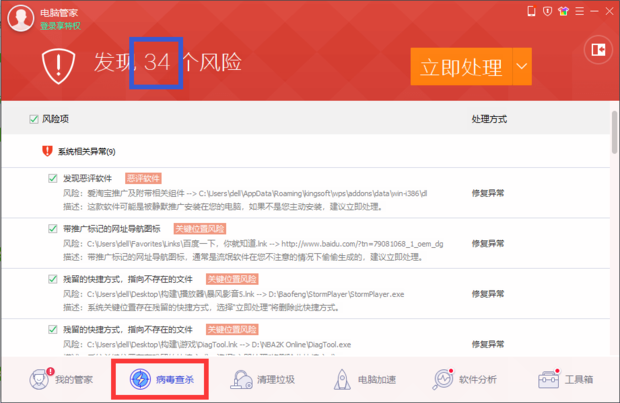Uncheck the 发现恶评软件 checkbox

(53, 178)
